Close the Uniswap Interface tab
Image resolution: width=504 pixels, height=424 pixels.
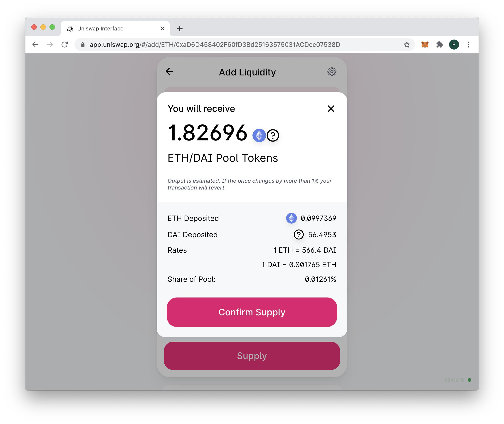162,29
